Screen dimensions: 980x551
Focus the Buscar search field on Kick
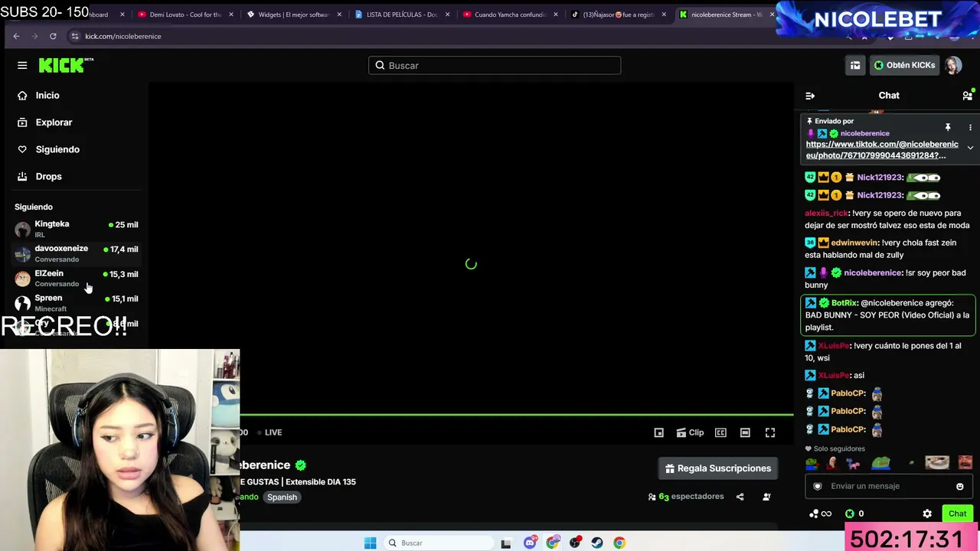495,65
